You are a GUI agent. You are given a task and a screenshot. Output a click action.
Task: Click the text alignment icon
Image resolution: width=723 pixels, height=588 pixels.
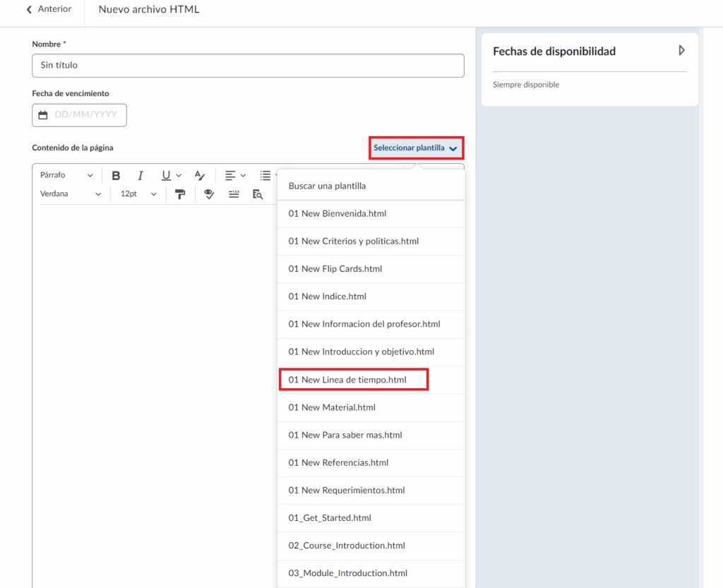[x=230, y=176]
